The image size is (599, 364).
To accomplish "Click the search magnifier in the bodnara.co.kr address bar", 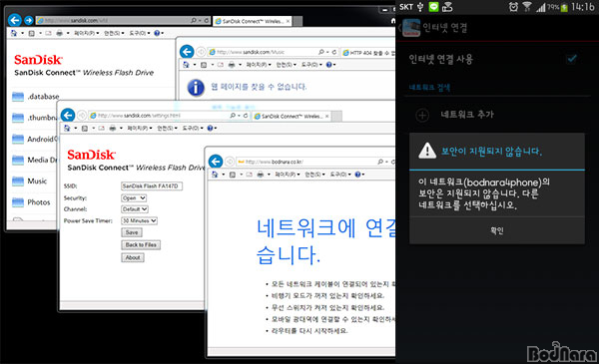I will 380,162.
